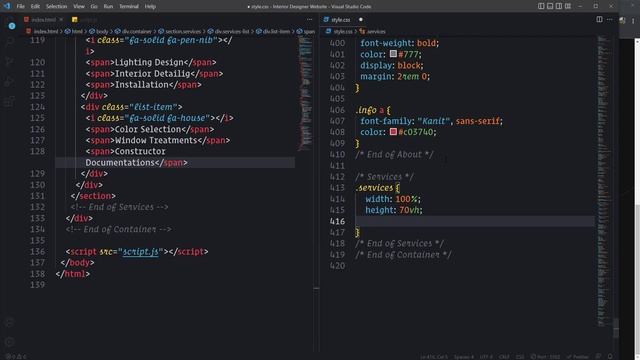Click Ln 416, Col 5 in status bar

click(x=434, y=357)
